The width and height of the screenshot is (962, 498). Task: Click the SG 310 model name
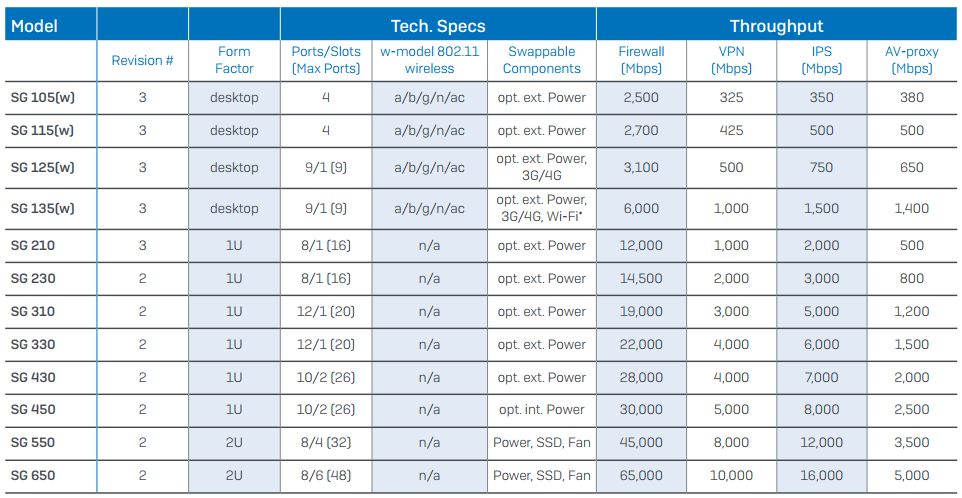[33, 311]
